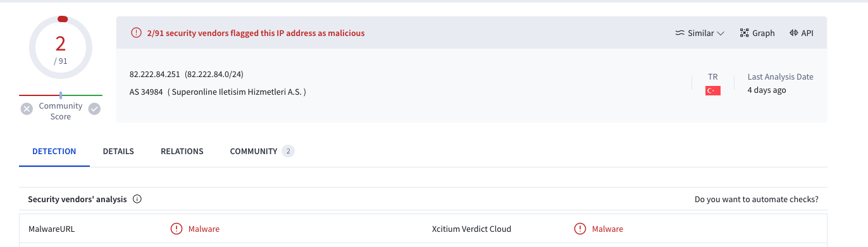Click the Turkey flag icon
The height and width of the screenshot is (247, 868).
point(713,91)
